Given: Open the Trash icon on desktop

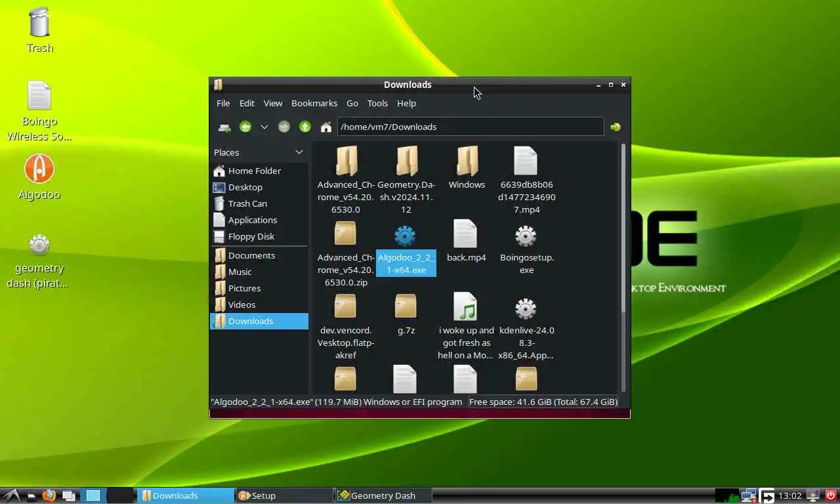Looking at the screenshot, I should pyautogui.click(x=39, y=22).
